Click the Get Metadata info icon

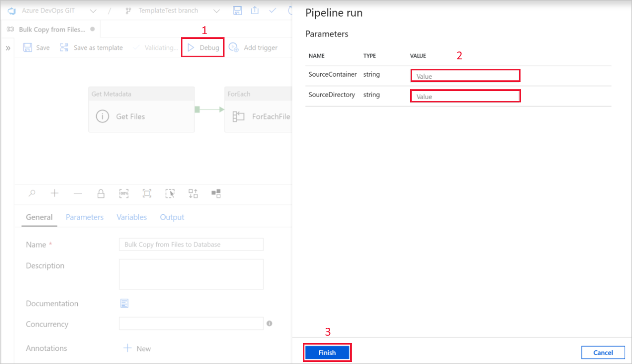click(103, 117)
